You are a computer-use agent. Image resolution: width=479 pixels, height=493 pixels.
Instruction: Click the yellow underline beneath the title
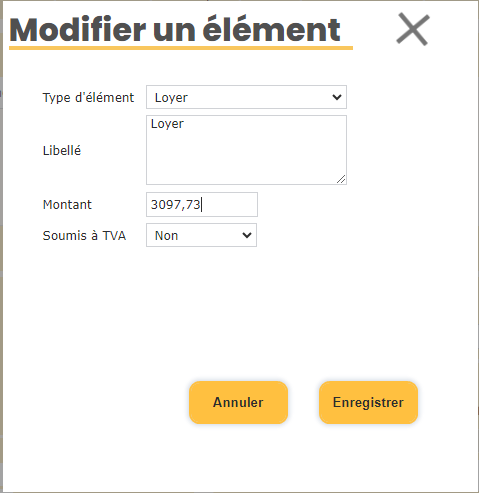(x=181, y=48)
